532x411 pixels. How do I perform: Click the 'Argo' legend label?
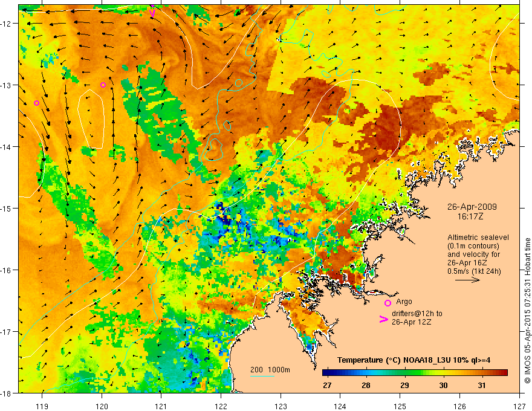click(x=404, y=302)
